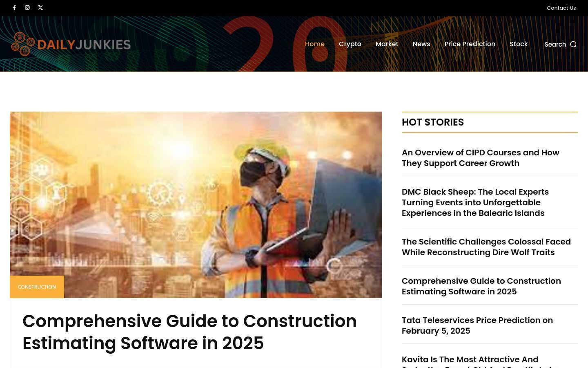Open the News menu item
588x368 pixels.
click(421, 44)
